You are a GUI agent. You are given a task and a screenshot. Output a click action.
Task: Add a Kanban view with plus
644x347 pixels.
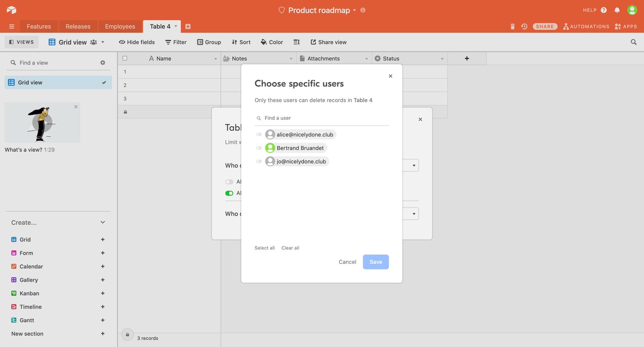pos(103,293)
